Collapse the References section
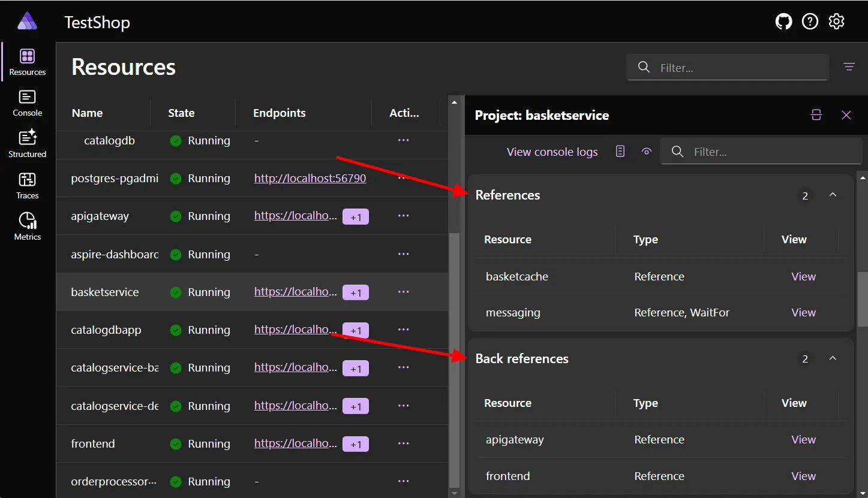The width and height of the screenshot is (868, 498). tap(833, 195)
